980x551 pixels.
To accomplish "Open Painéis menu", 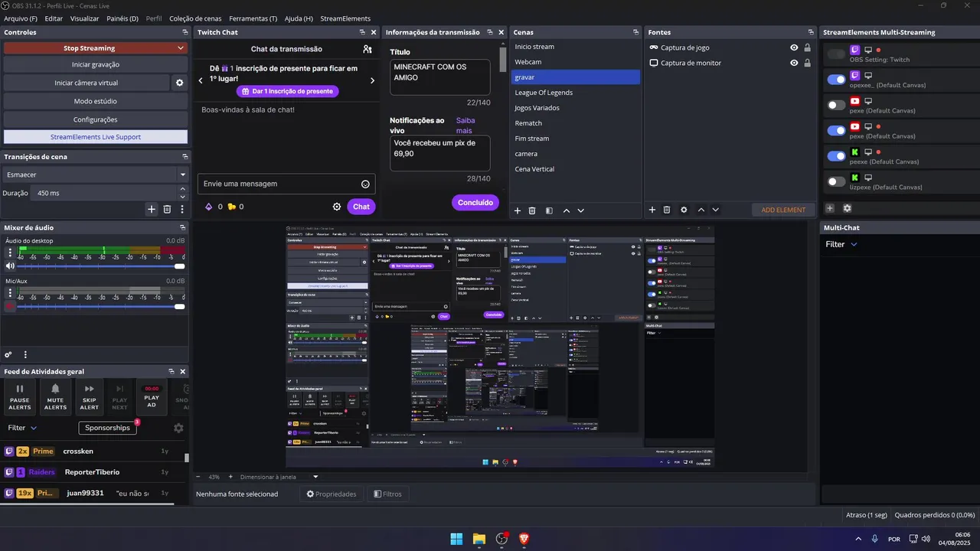I will 122,18.
